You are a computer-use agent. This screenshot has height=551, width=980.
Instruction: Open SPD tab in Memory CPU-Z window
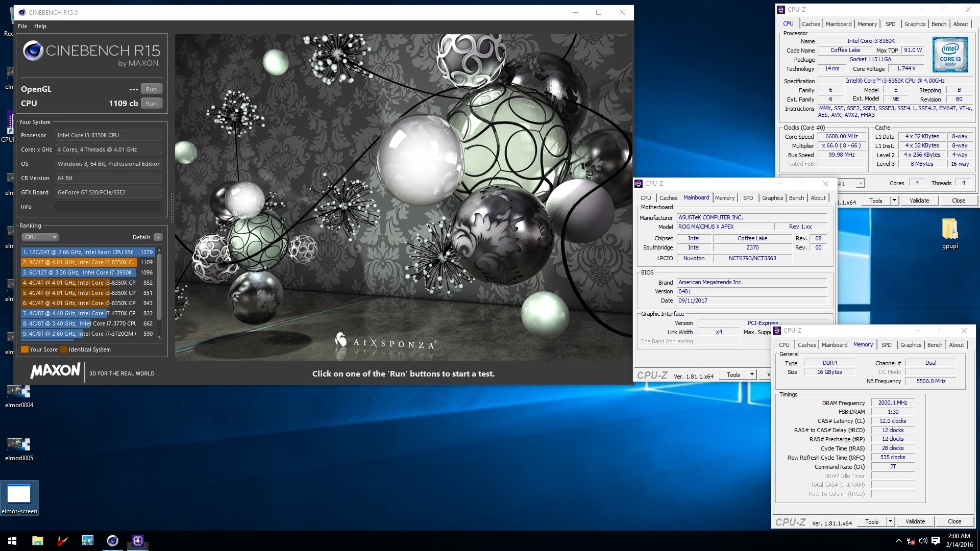click(887, 345)
